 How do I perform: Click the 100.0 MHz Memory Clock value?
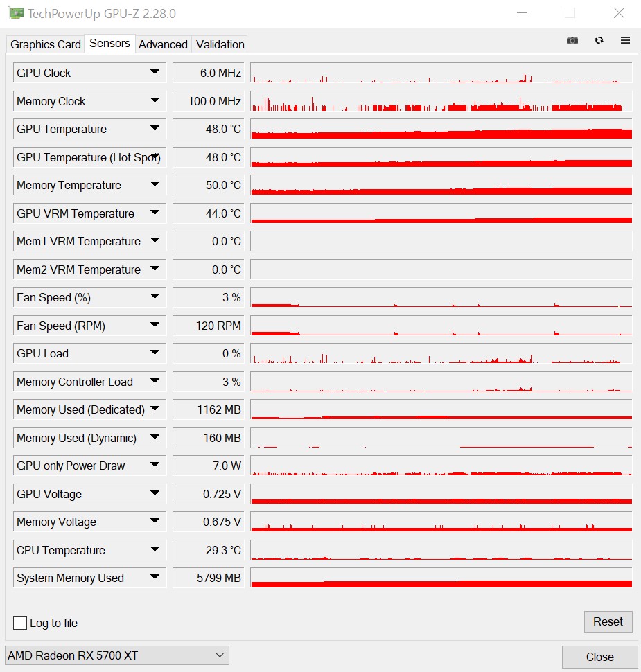pyautogui.click(x=209, y=100)
